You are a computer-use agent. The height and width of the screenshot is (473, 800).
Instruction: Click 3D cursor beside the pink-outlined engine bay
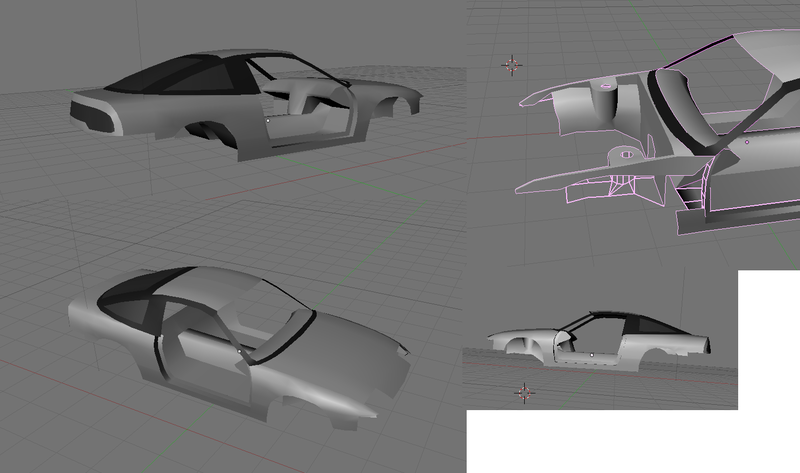(x=512, y=65)
